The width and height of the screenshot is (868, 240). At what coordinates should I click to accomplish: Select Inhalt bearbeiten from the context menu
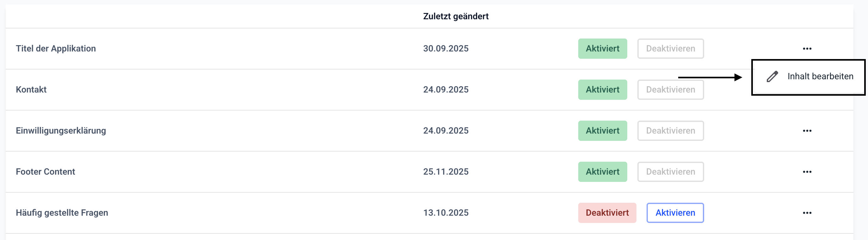(820, 76)
